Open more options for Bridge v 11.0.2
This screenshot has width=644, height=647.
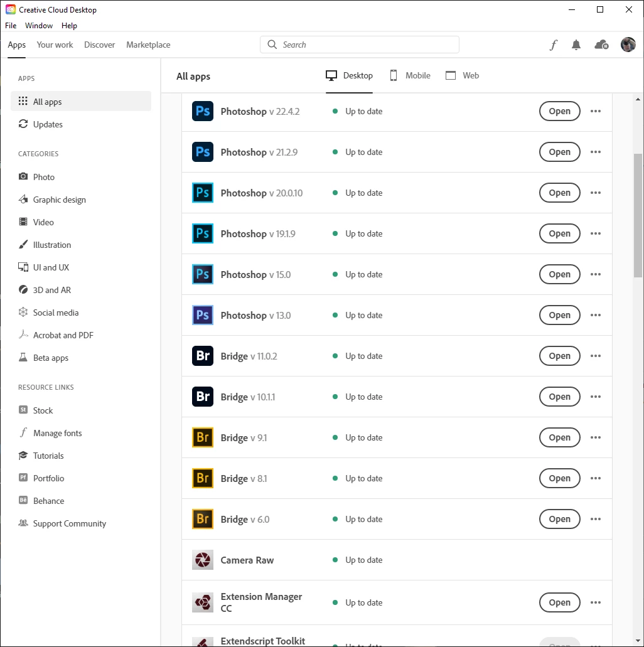[595, 356]
